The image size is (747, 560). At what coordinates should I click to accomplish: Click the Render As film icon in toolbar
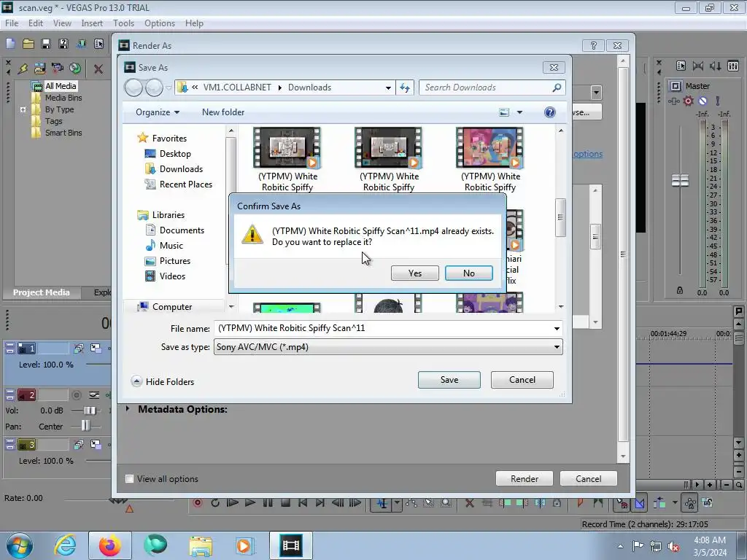(81, 44)
